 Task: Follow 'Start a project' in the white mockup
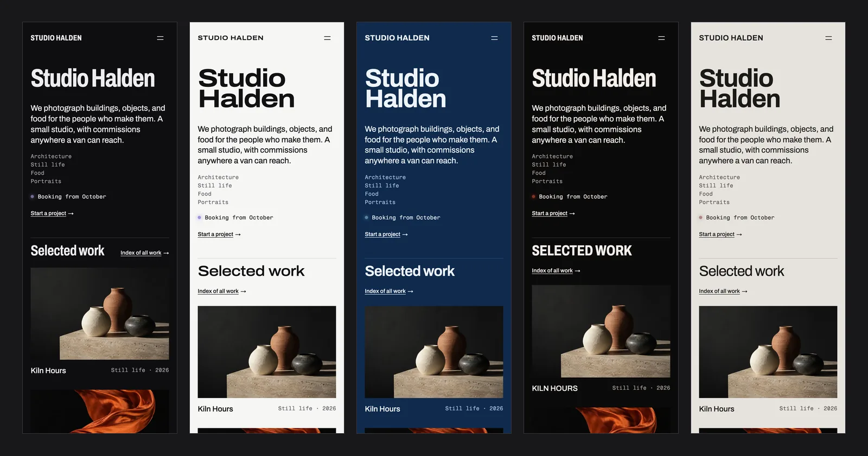tap(219, 235)
